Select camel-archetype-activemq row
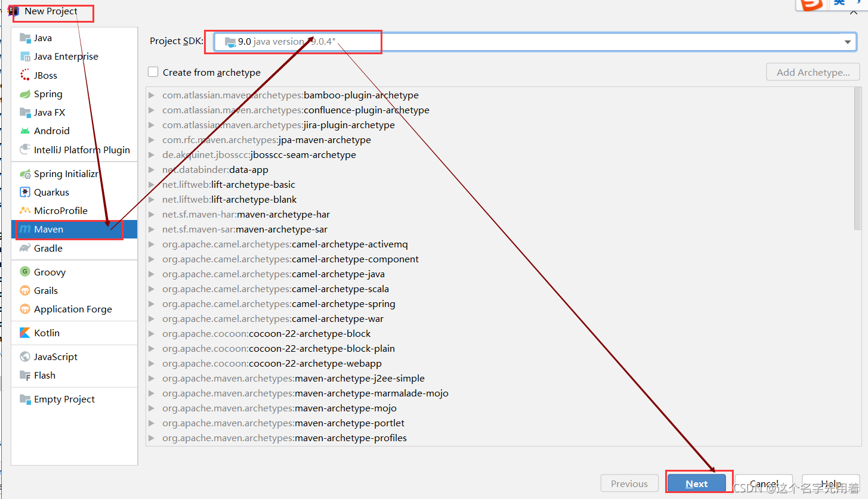Viewport: 868px width, 499px height. [x=500, y=244]
